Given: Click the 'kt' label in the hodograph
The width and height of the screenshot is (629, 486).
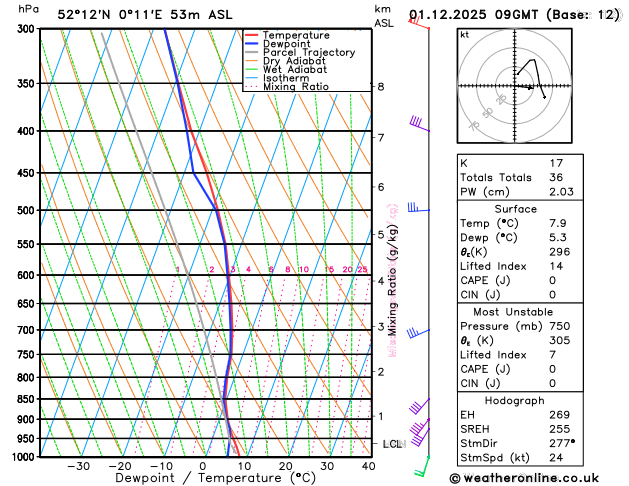Looking at the screenshot, I should pos(465,35).
